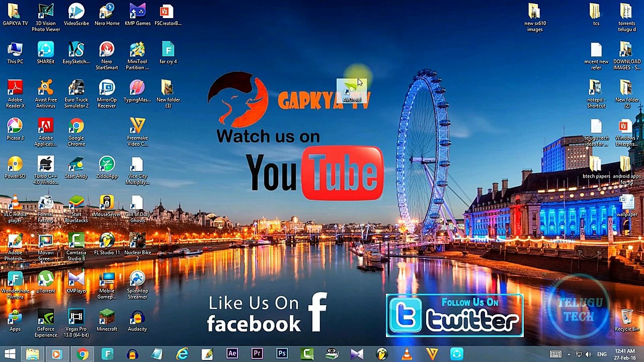Image resolution: width=644 pixels, height=362 pixels.
Task: Select 3D Vision Photo Viewer icon
Action: tap(46, 18)
